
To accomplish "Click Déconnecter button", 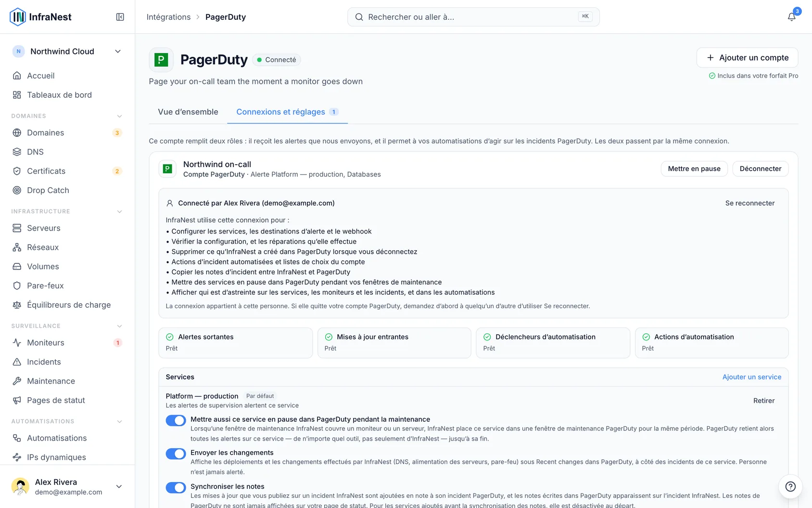I will [x=761, y=169].
